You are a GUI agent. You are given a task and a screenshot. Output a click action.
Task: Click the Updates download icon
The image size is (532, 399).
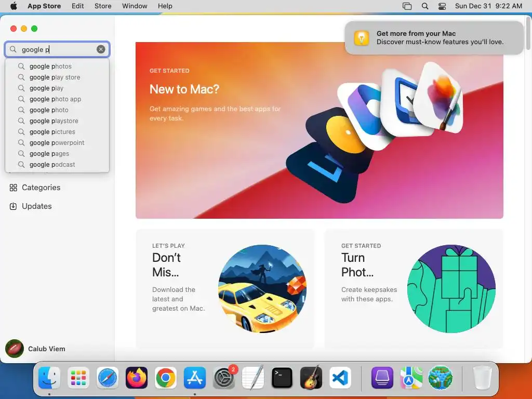13,206
